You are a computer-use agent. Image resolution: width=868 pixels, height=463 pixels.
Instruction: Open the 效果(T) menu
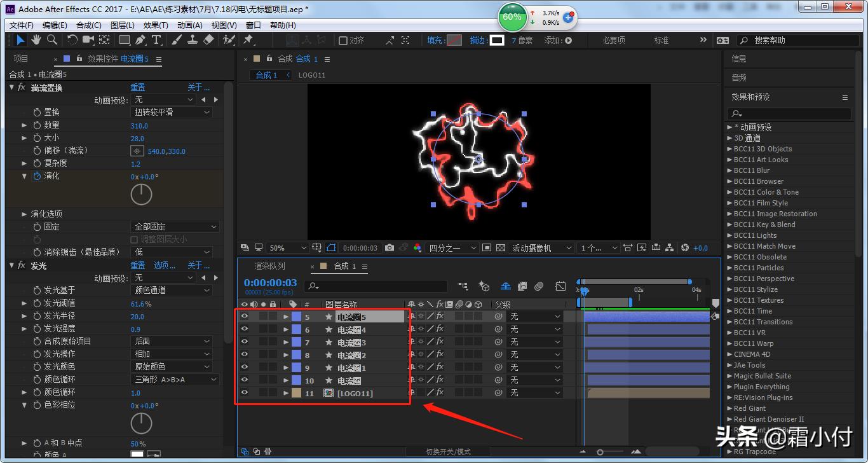coord(156,25)
